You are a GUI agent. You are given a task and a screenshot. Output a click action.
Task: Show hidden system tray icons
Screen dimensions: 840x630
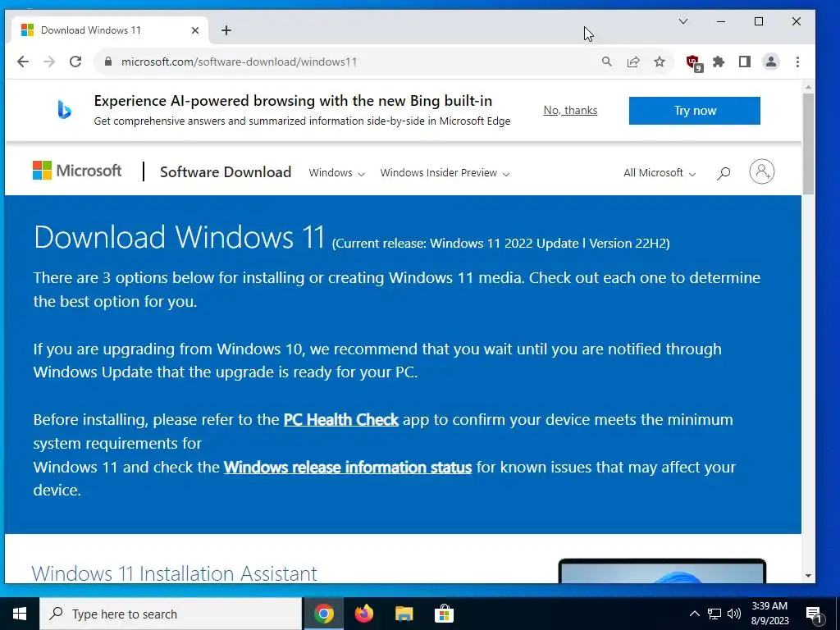click(x=694, y=614)
